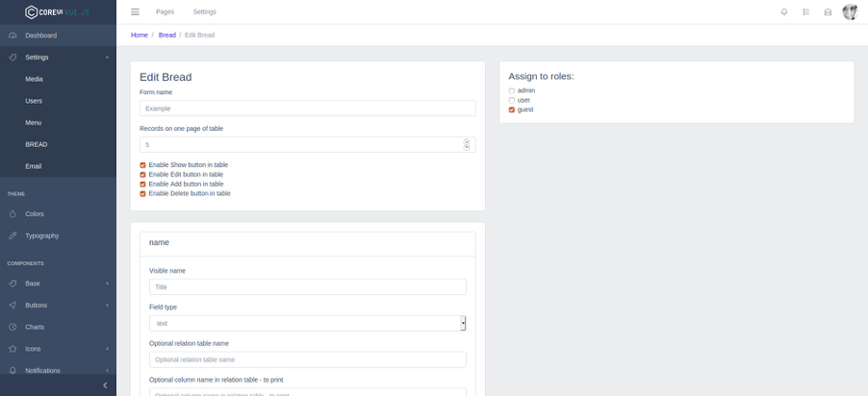
Task: Click the Typography pencil icon
Action: 13,235
